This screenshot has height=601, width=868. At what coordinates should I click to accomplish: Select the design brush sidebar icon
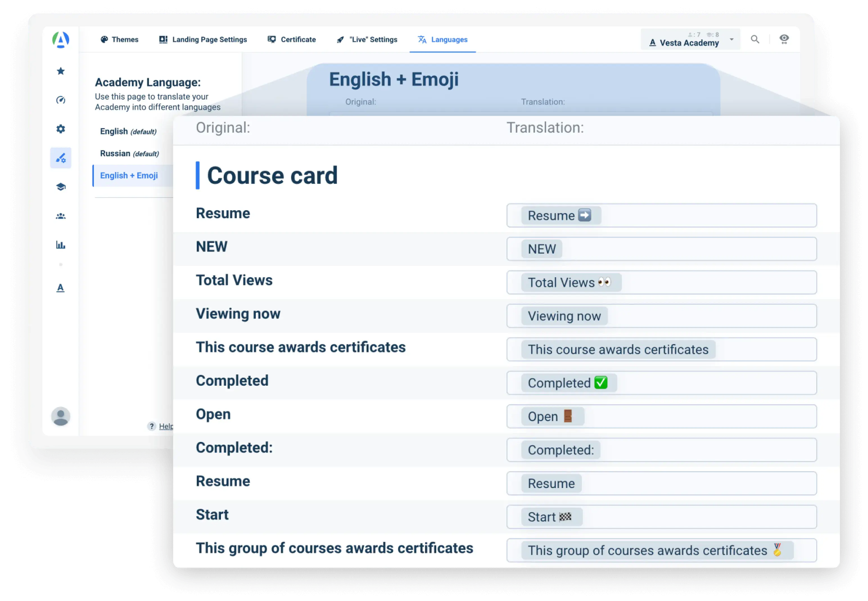61,158
